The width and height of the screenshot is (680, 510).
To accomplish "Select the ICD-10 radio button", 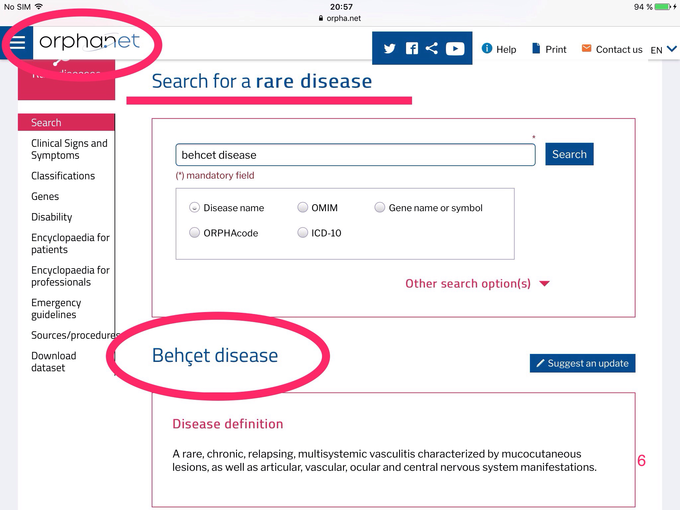I will 302,233.
